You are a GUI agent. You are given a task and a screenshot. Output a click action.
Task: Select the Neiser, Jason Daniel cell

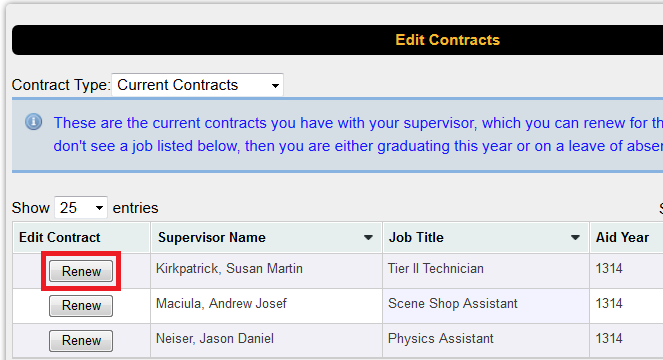point(266,341)
